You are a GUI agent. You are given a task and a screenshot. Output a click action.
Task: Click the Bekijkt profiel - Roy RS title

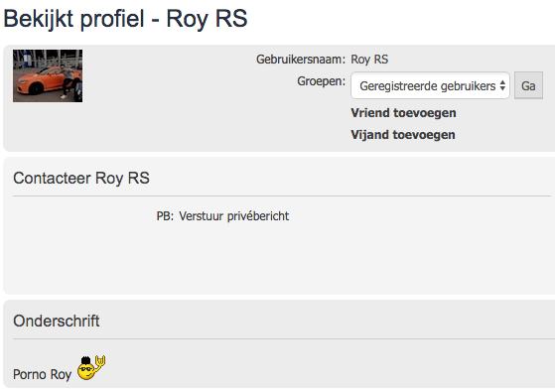tap(125, 19)
